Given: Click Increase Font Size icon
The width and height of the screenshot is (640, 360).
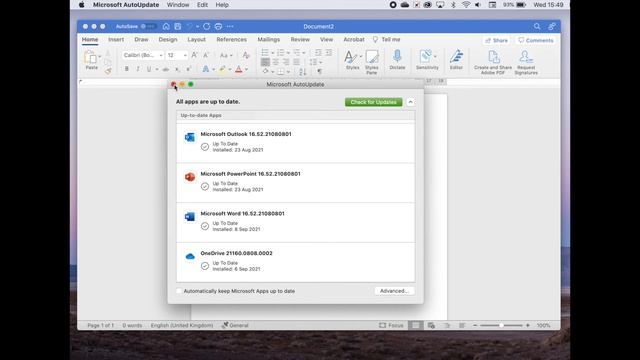Looking at the screenshot, I should (195, 55).
